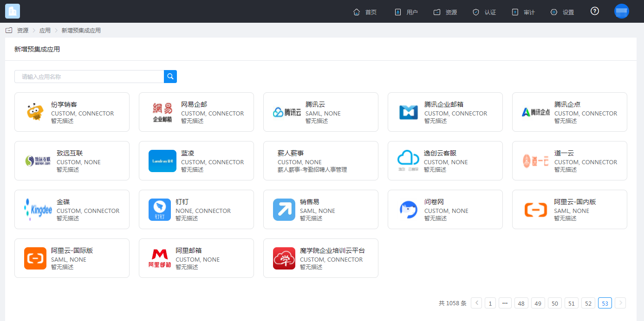Image resolution: width=644 pixels, height=321 pixels.
Task: Click the 阿里邮箱 M logo
Action: pyautogui.click(x=160, y=258)
